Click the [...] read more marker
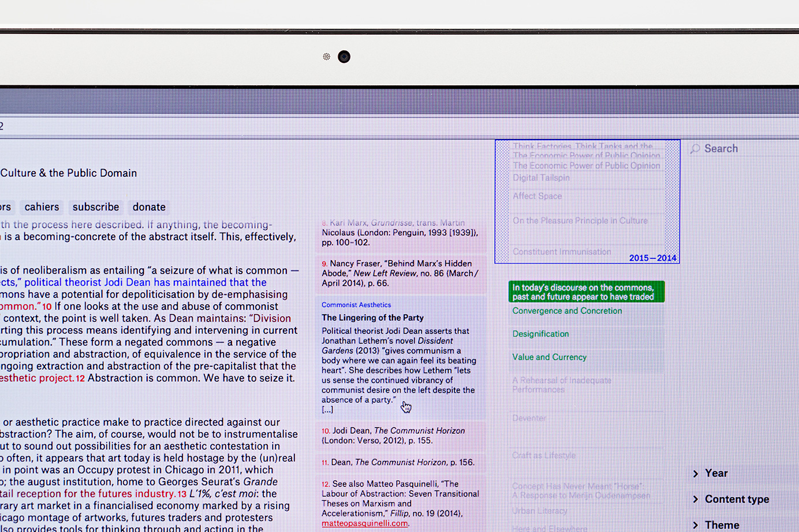 [x=327, y=410]
